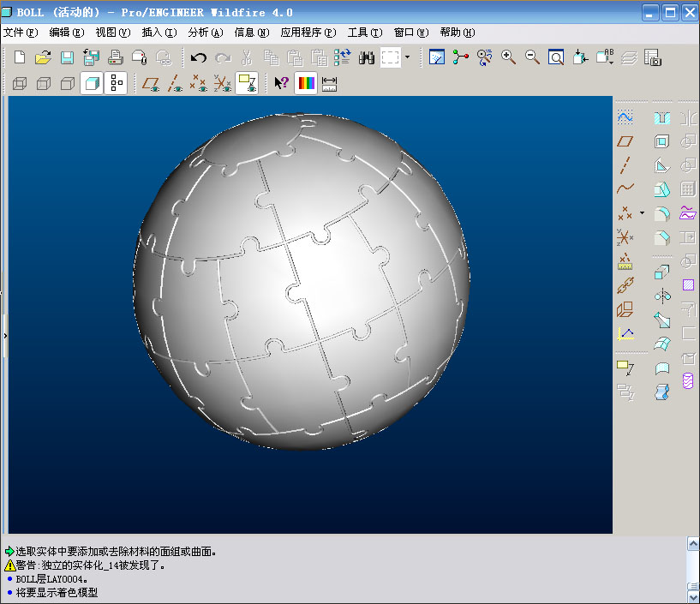Viewport: 700px width, 604px height.
Task: Click the Datum Plane tool in right toolbar
Action: (625, 141)
